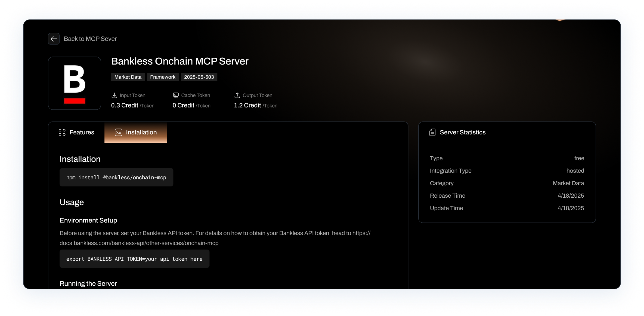Click the back arrow icon
This screenshot has height=316, width=644.
click(x=54, y=39)
